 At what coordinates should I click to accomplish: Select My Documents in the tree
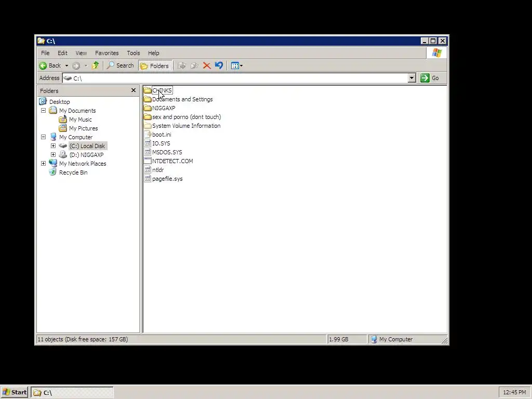(x=77, y=111)
